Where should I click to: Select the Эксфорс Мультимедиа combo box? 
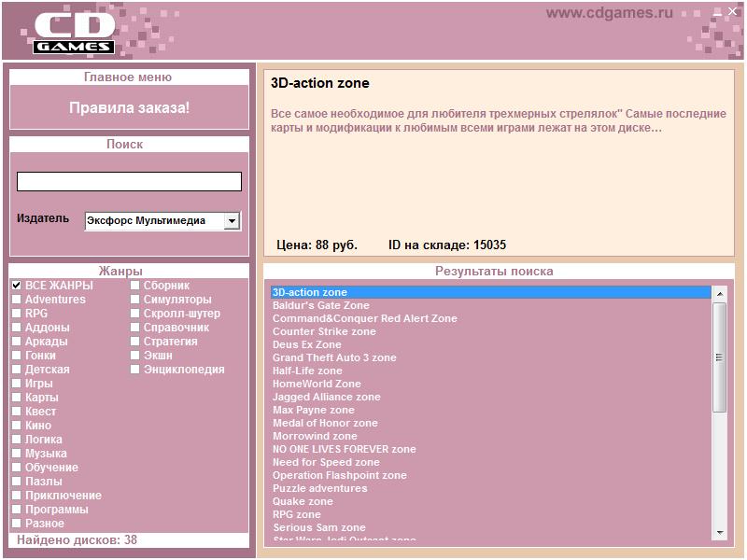coord(162,221)
